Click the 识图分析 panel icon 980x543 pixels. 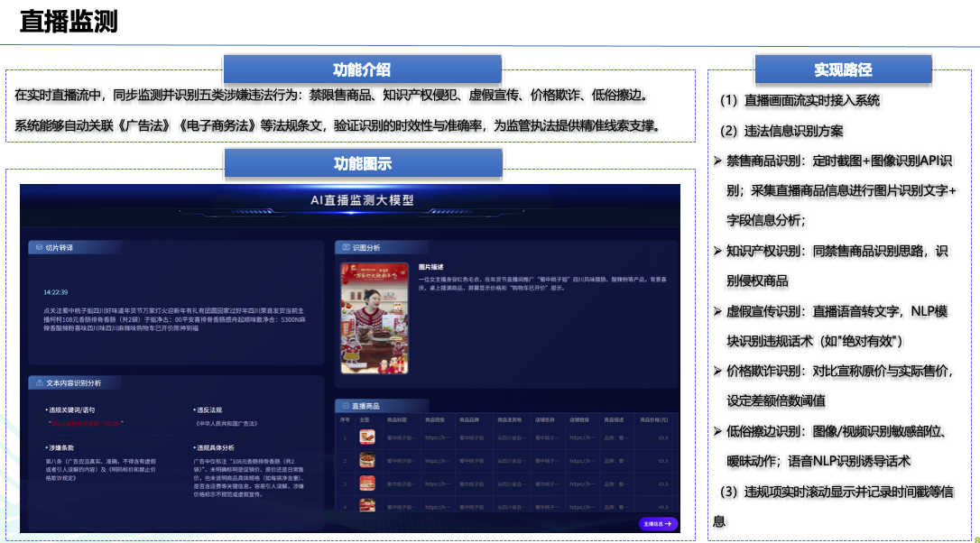344,247
